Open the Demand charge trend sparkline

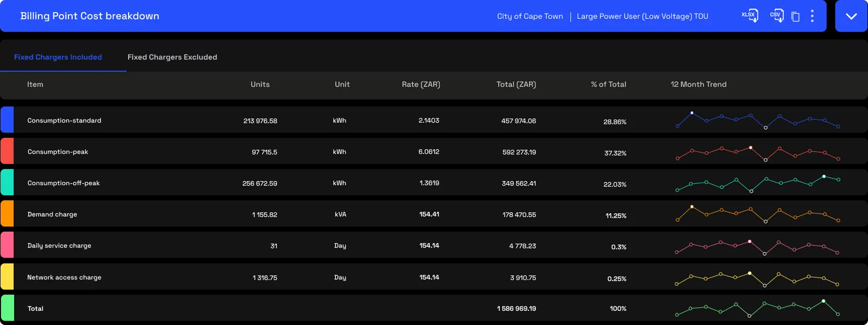click(x=758, y=214)
